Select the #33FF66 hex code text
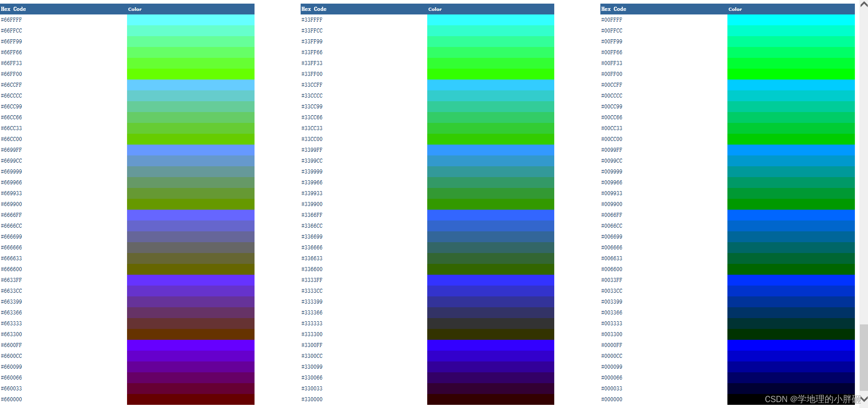This screenshot has width=868, height=408. tap(312, 52)
